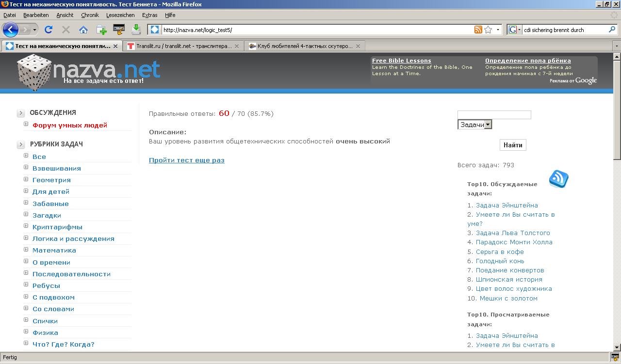Screen dimensions: 621x364
Task: Click the magnifier in the search box
Action: pos(612,30)
